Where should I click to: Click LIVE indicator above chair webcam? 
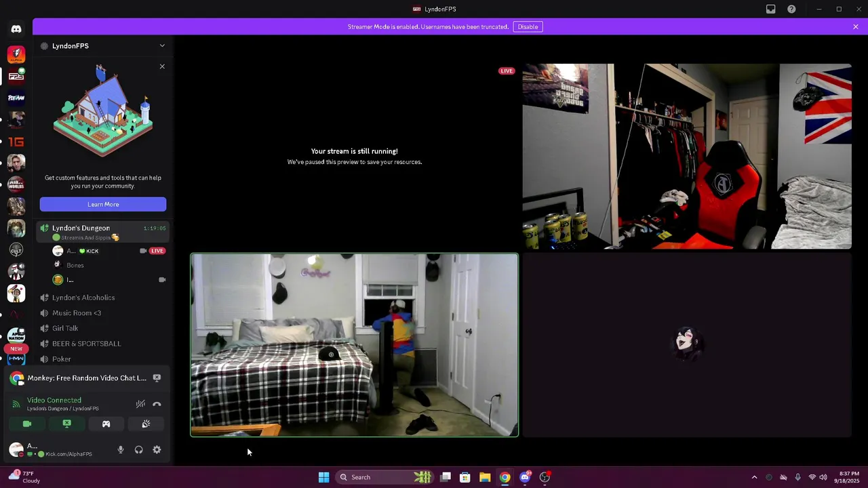pos(507,70)
